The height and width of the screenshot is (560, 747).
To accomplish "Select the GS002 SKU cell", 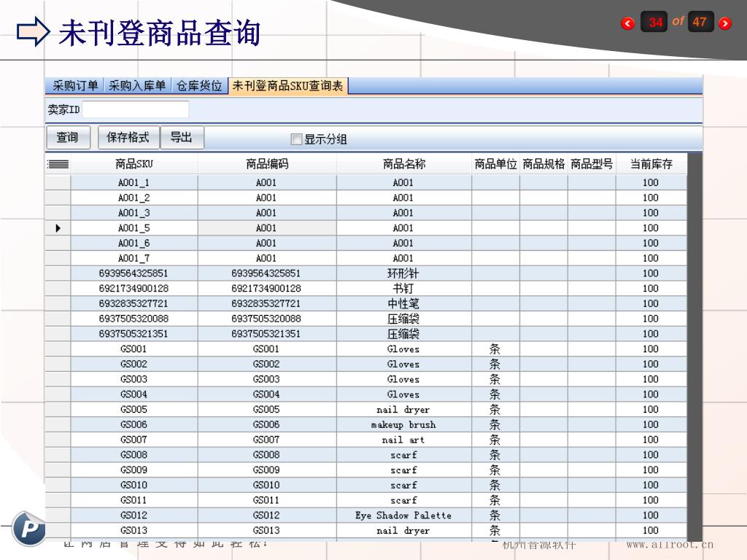I will pyautogui.click(x=134, y=364).
